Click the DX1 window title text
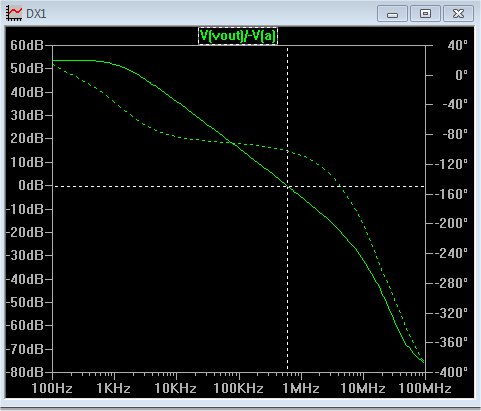The image size is (481, 411). coord(36,14)
